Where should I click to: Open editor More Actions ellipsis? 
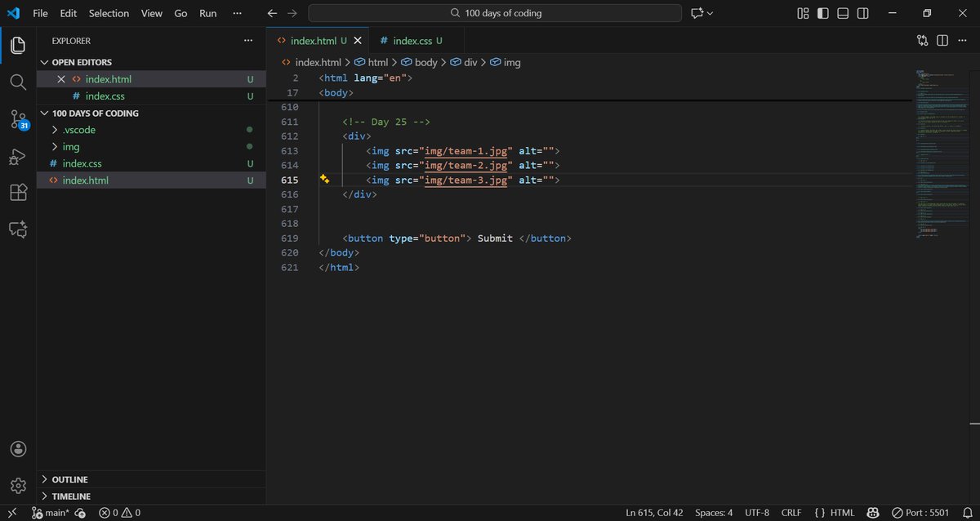[962, 40]
